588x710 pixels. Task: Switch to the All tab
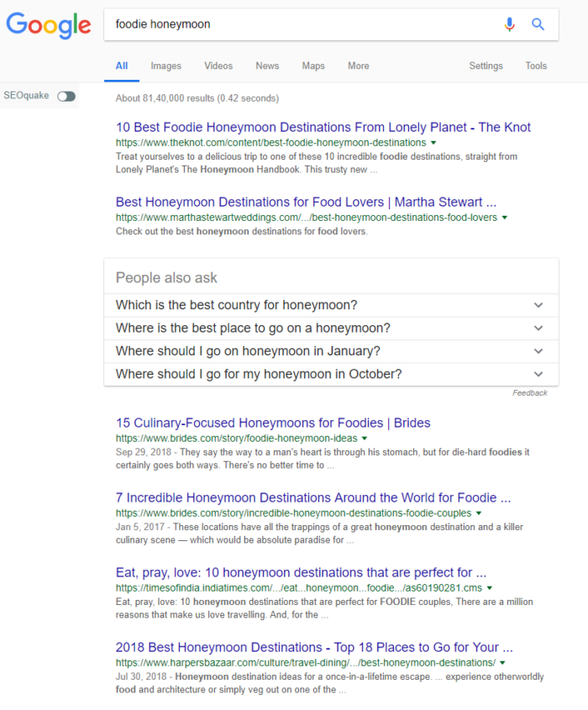122,66
